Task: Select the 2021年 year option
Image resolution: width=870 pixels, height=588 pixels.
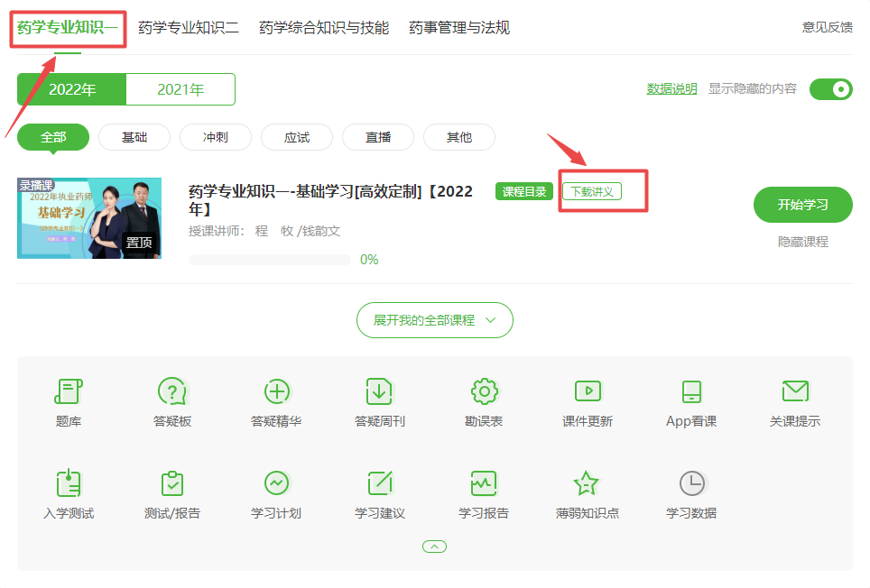Action: [180, 89]
